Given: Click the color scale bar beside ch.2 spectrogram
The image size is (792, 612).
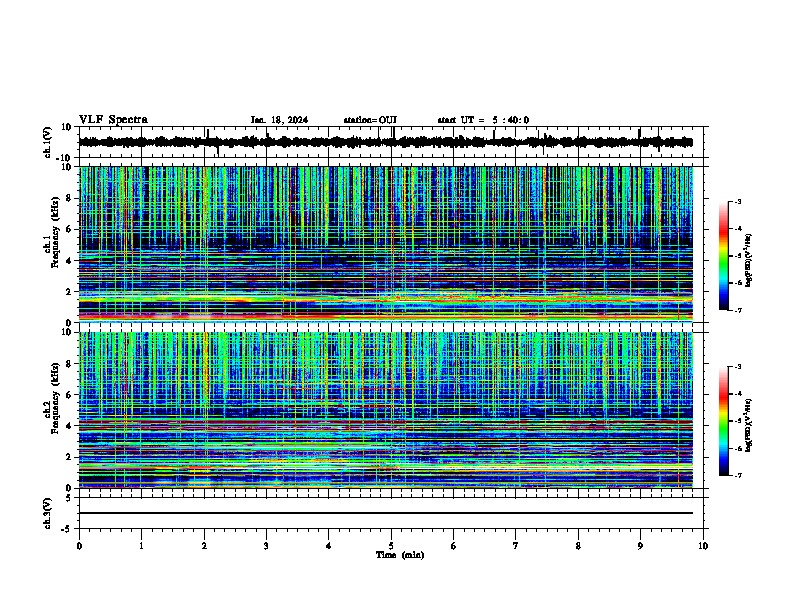Looking at the screenshot, I should coord(724,421).
